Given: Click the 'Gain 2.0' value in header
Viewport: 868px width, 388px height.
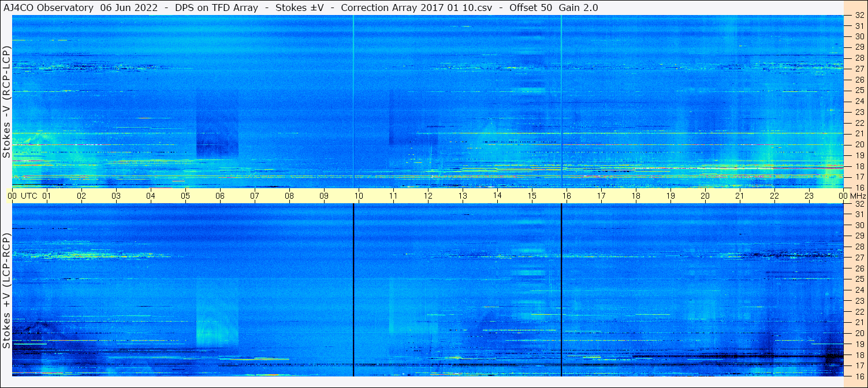Looking at the screenshot, I should [579, 8].
